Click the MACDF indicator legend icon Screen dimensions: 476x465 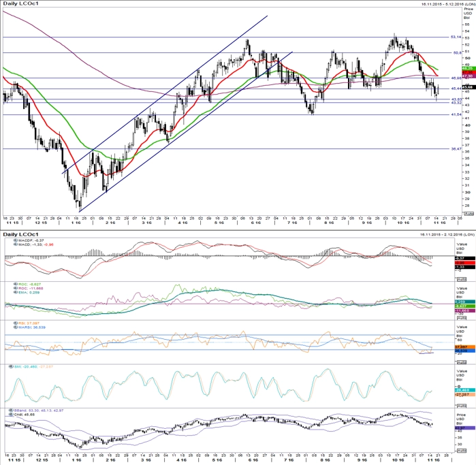click(16, 240)
